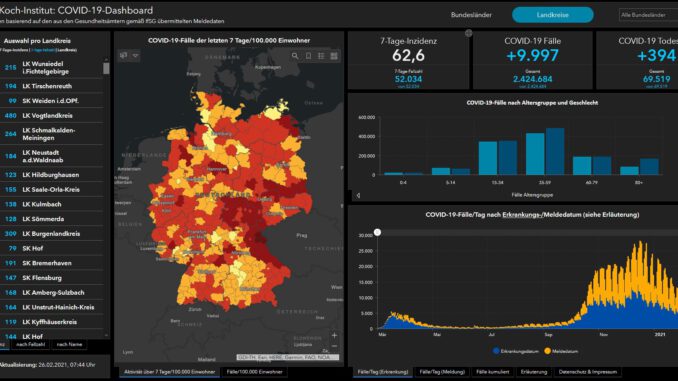This screenshot has width=678, height=381.
Task: Select LK Kyffhäuserkreis row
Action: click(52, 322)
